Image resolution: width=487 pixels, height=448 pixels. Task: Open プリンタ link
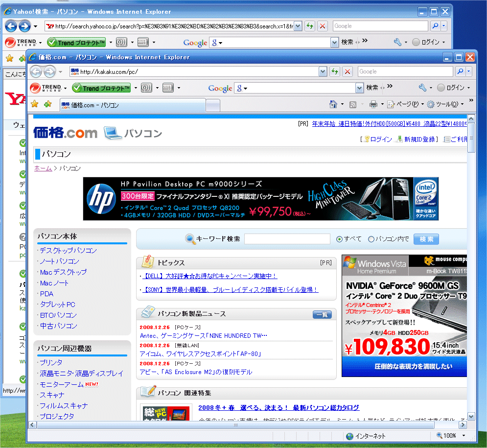(x=51, y=363)
